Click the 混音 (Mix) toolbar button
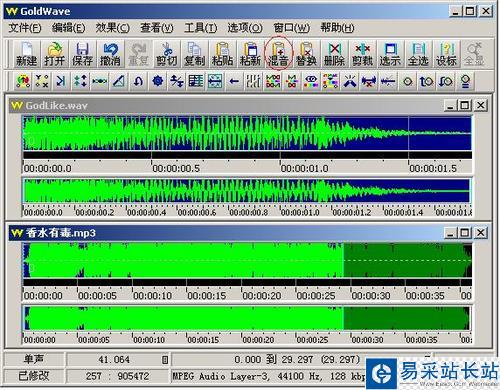 tap(278, 54)
